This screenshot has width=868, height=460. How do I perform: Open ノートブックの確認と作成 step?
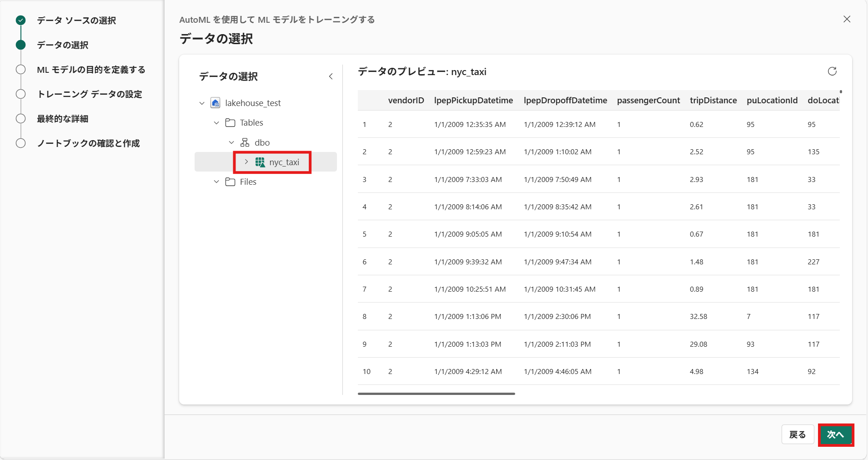click(88, 143)
